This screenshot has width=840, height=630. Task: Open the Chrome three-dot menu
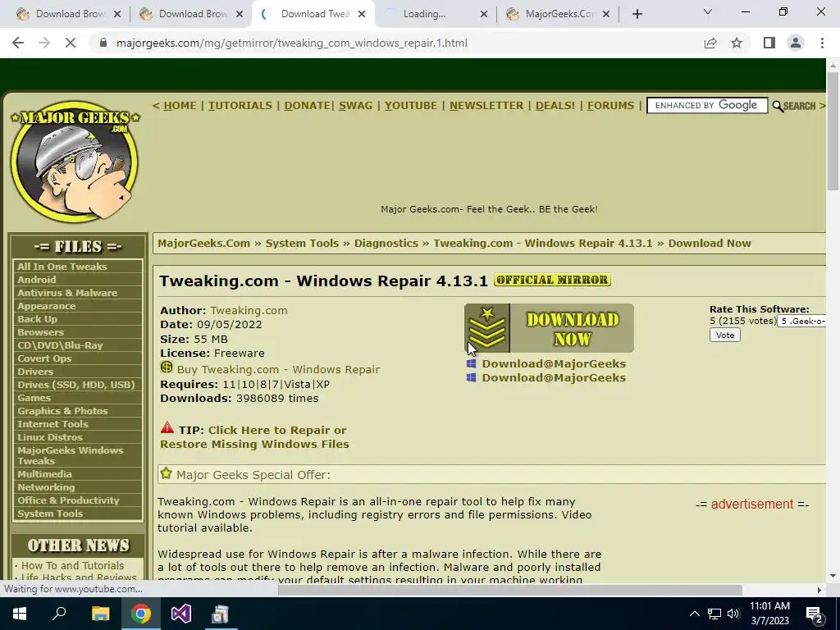pos(822,43)
